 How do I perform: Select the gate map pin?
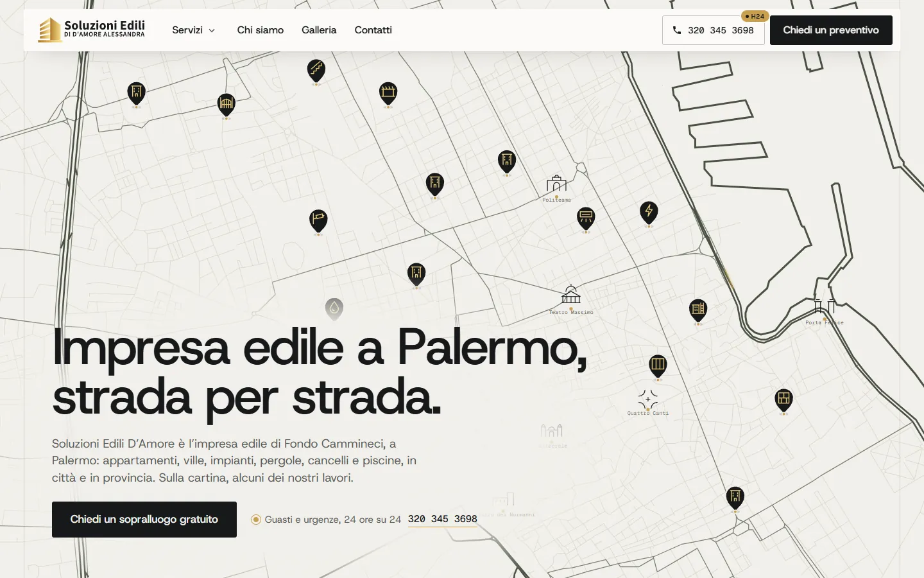pos(226,104)
